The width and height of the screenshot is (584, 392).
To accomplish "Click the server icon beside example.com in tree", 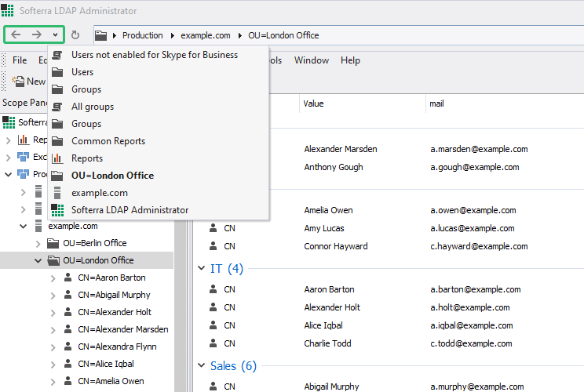I will click(38, 226).
